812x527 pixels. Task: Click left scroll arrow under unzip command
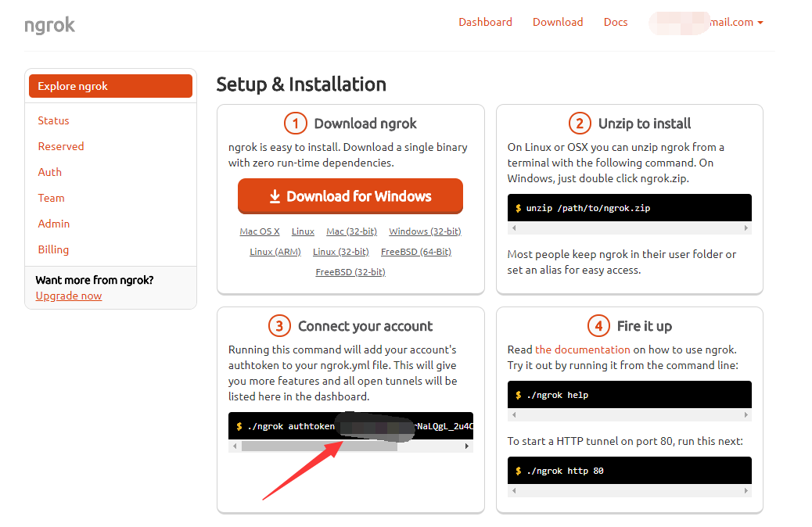[x=514, y=228]
